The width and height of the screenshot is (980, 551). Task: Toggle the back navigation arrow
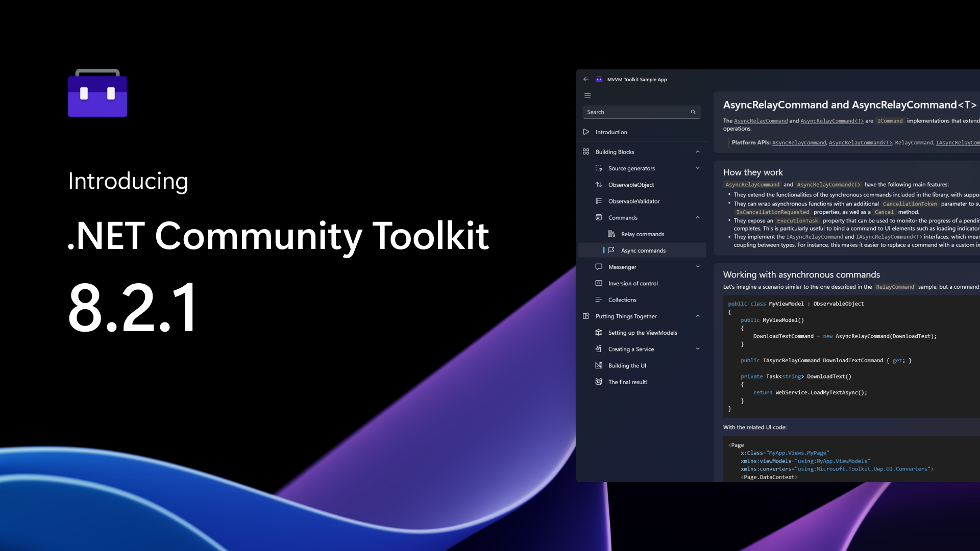[x=585, y=79]
